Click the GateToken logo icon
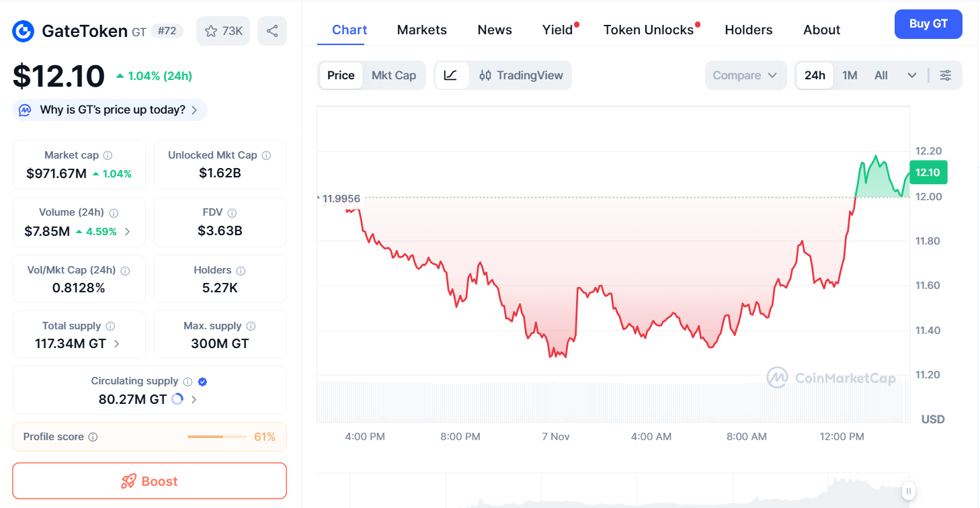The height and width of the screenshot is (508, 980). tap(22, 30)
